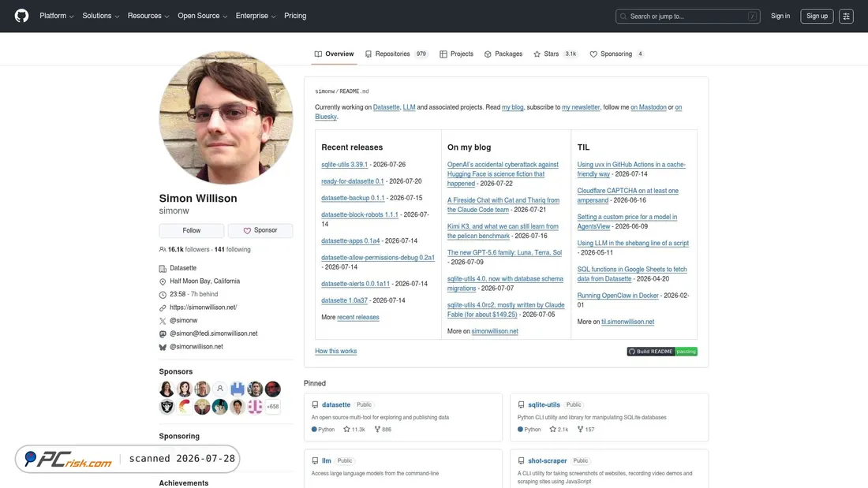Open the pinned llm repository

(x=326, y=461)
